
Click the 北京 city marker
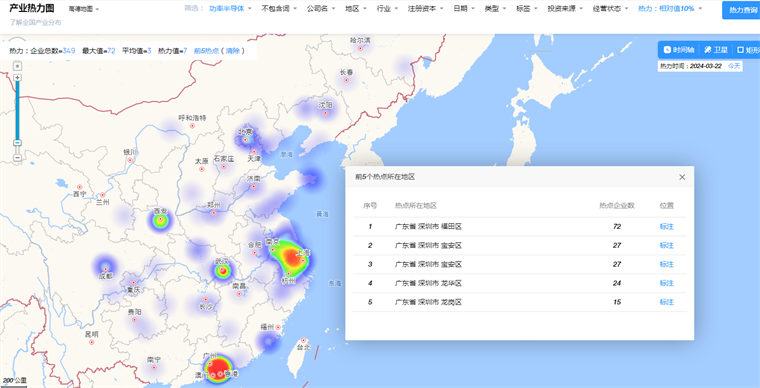[x=245, y=140]
